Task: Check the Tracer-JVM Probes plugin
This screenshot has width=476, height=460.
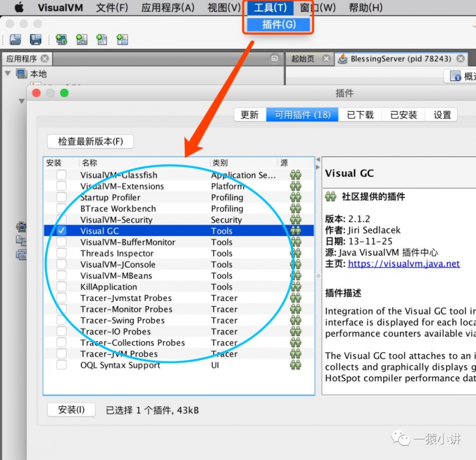Action: click(61, 354)
